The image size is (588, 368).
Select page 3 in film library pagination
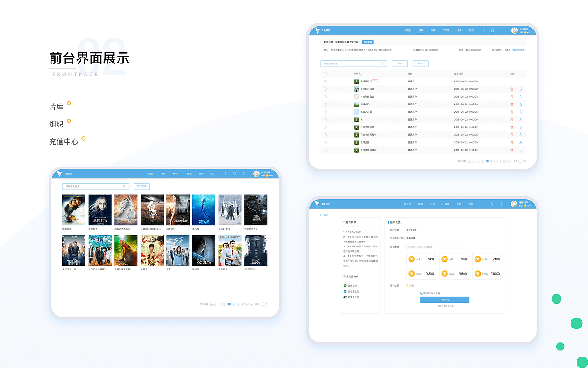pos(233,304)
